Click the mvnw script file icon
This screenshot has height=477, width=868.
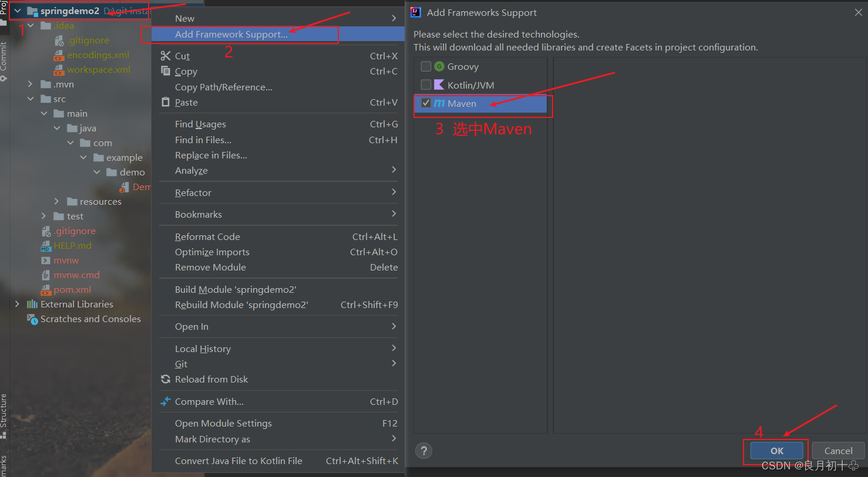click(46, 260)
